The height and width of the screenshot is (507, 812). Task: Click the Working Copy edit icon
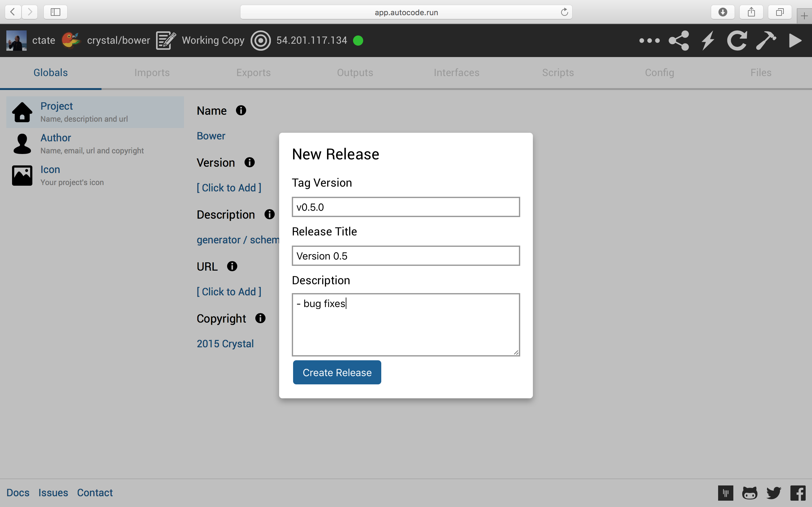point(166,41)
